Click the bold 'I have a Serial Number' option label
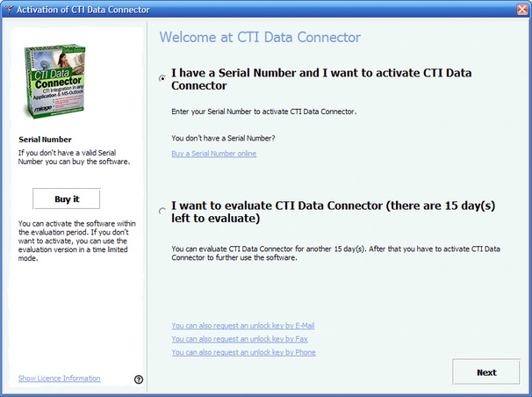Screen dimensions: 532x397 [334, 79]
